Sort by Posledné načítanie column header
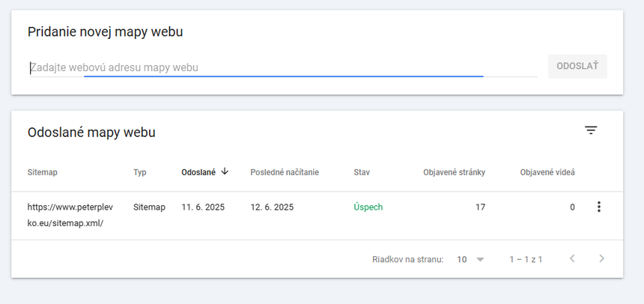 pyautogui.click(x=285, y=172)
